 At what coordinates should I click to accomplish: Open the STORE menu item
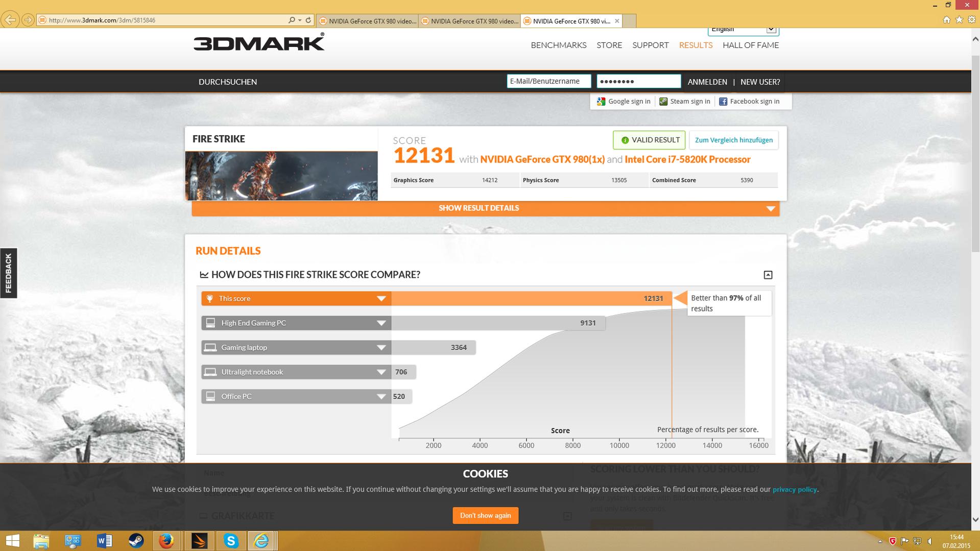609,45
